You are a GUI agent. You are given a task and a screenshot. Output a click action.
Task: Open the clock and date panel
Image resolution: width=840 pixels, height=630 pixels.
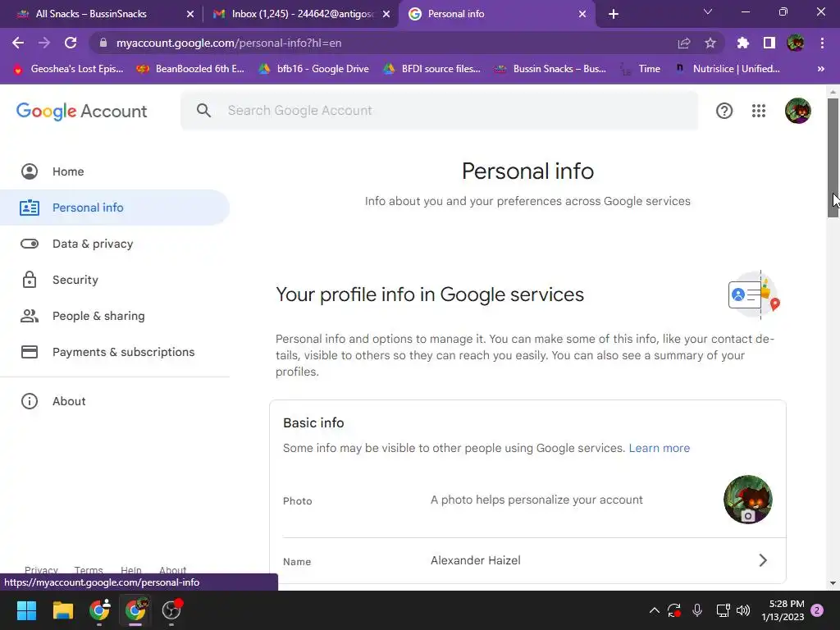(x=783, y=610)
